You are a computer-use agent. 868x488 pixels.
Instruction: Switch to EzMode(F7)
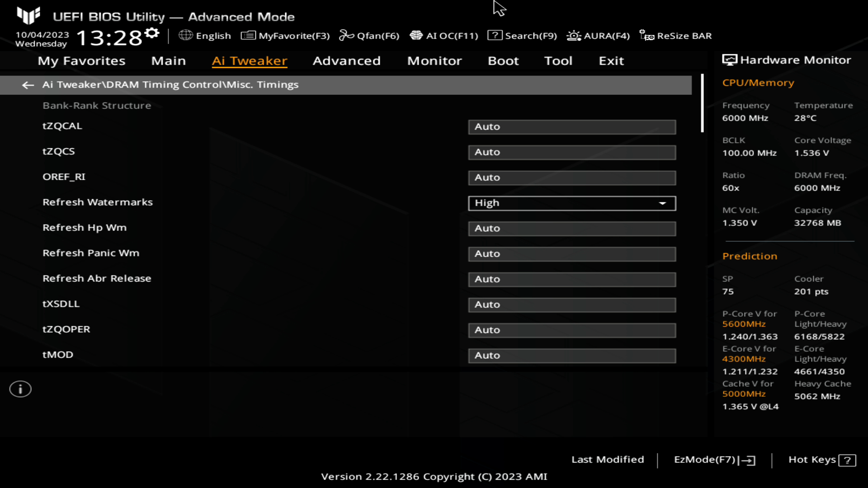click(x=714, y=460)
